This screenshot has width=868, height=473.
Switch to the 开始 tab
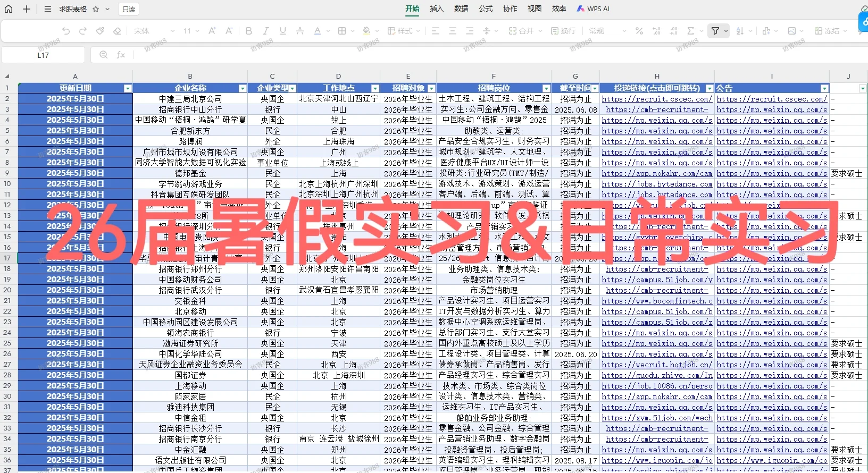(412, 9)
